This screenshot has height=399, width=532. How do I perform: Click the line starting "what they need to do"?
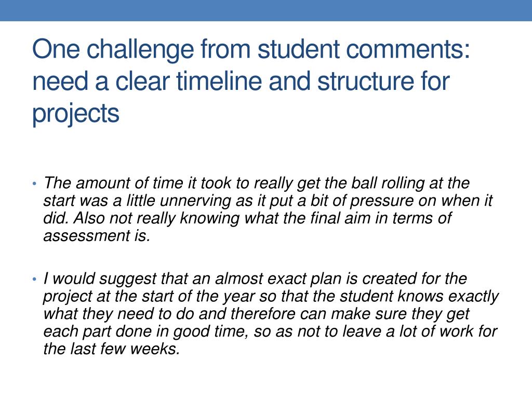tap(257, 314)
